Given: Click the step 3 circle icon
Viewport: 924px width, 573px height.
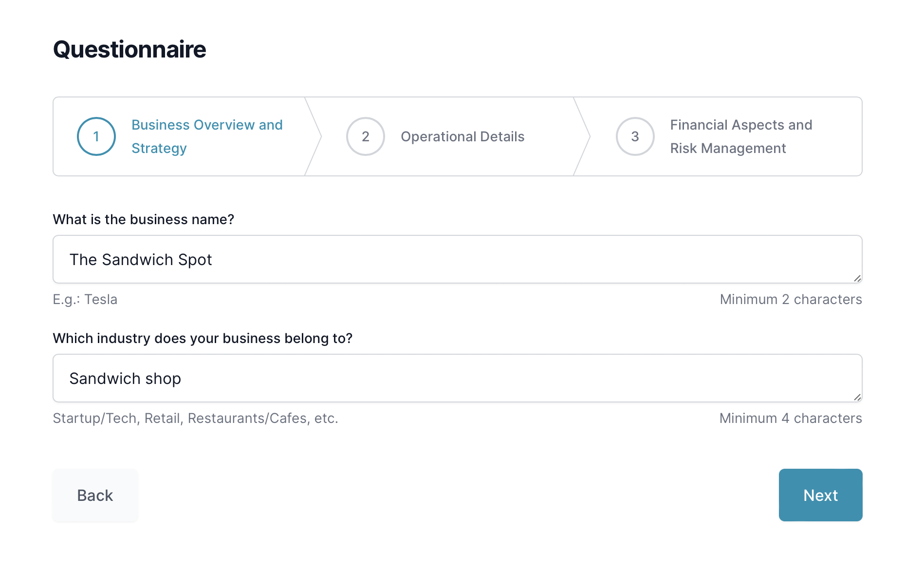Looking at the screenshot, I should [635, 136].
